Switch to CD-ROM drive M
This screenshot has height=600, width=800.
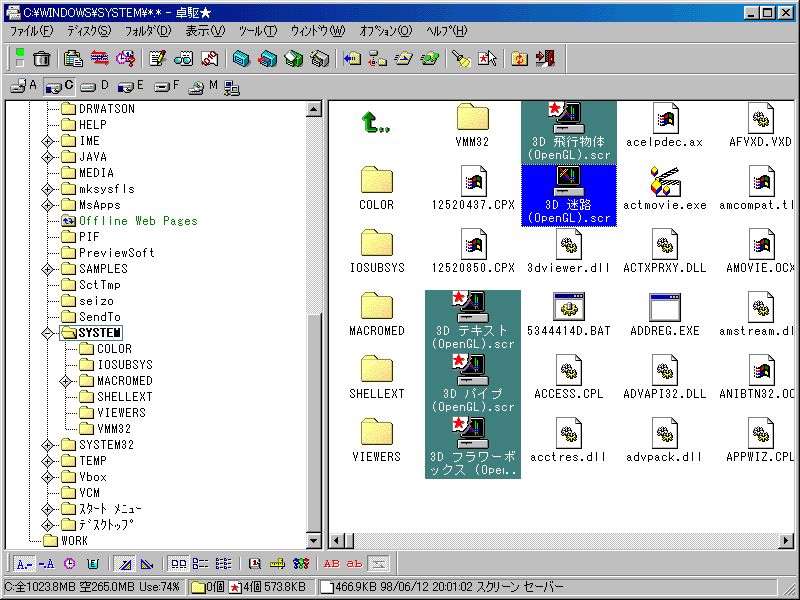click(x=203, y=87)
